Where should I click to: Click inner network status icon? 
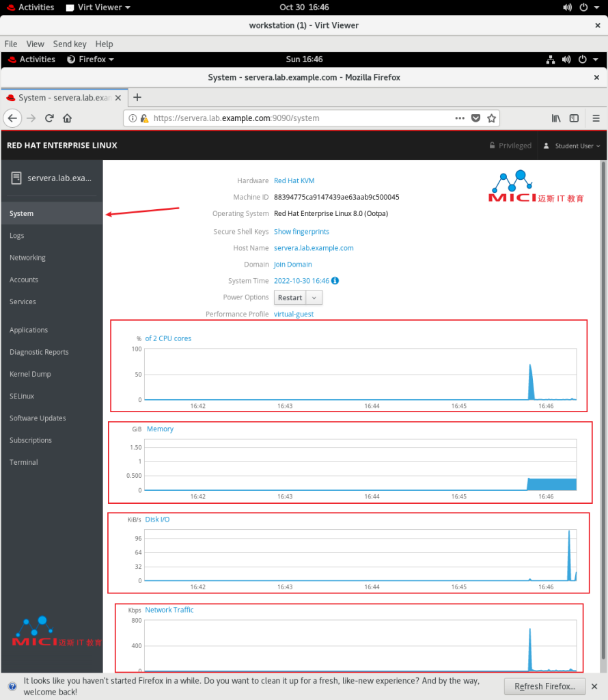pos(551,59)
